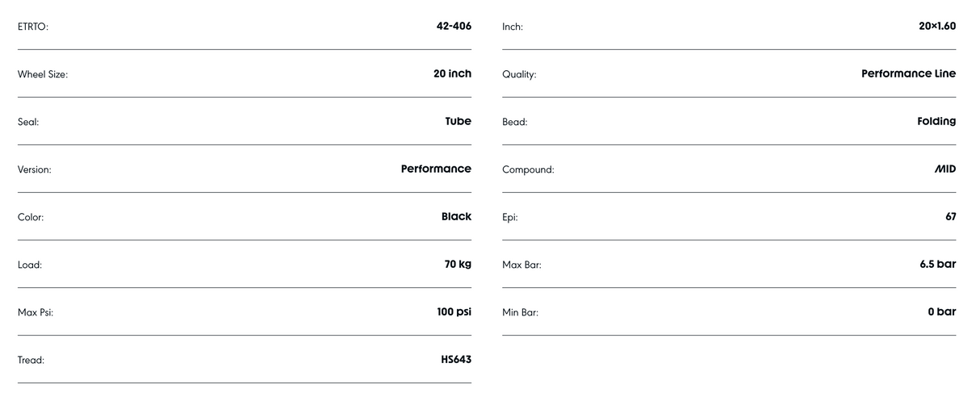
Task: Select the Epi value 67
Action: coord(950,216)
